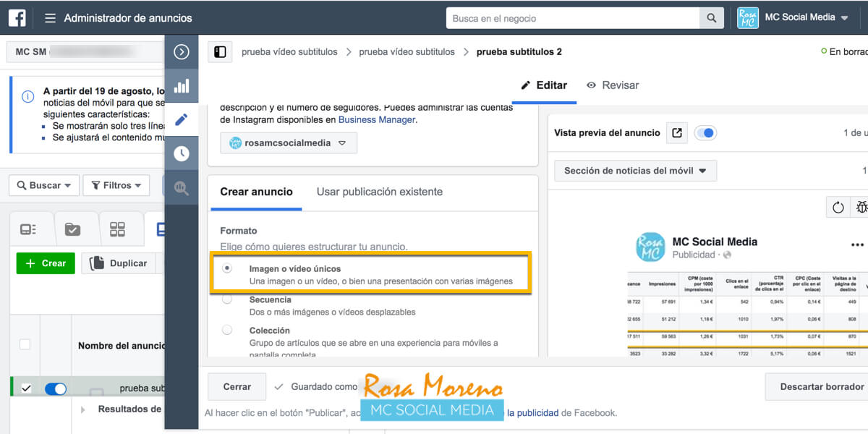Click the open preview in new window icon

click(677, 133)
